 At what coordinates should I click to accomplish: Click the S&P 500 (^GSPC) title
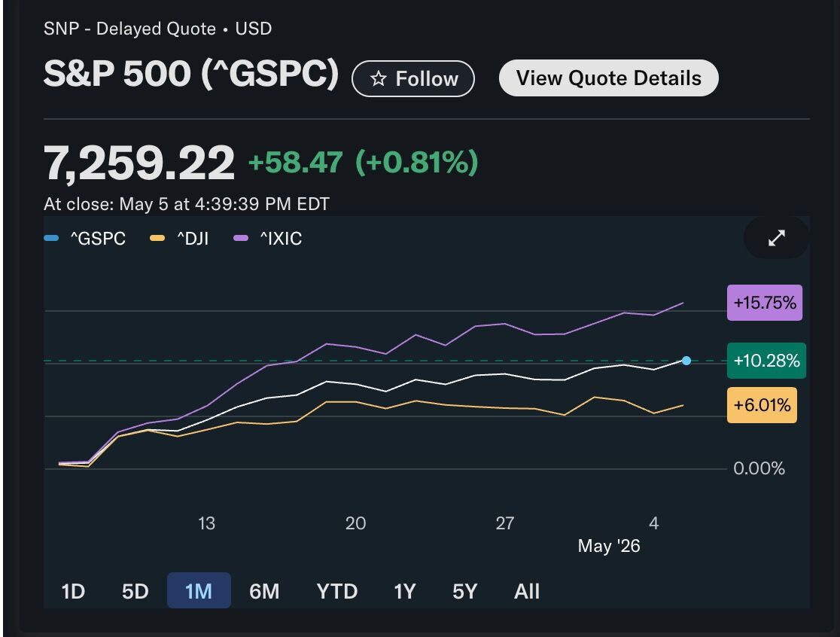click(191, 73)
